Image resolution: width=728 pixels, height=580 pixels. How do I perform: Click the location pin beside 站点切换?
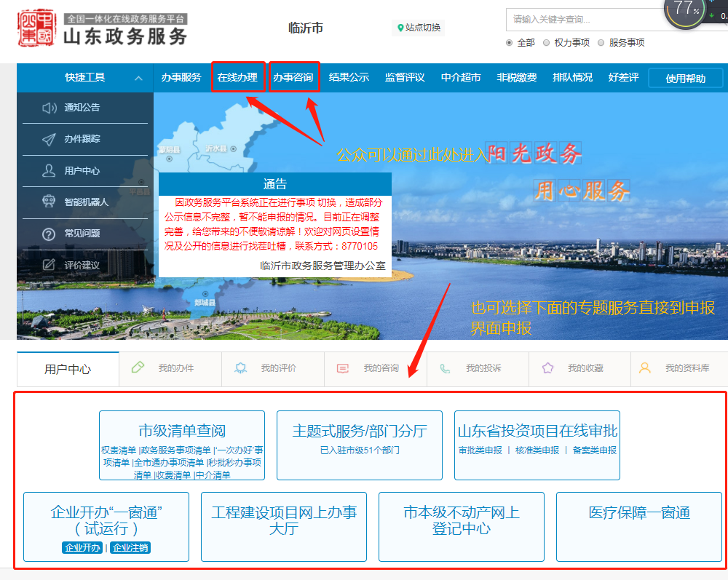(400, 28)
